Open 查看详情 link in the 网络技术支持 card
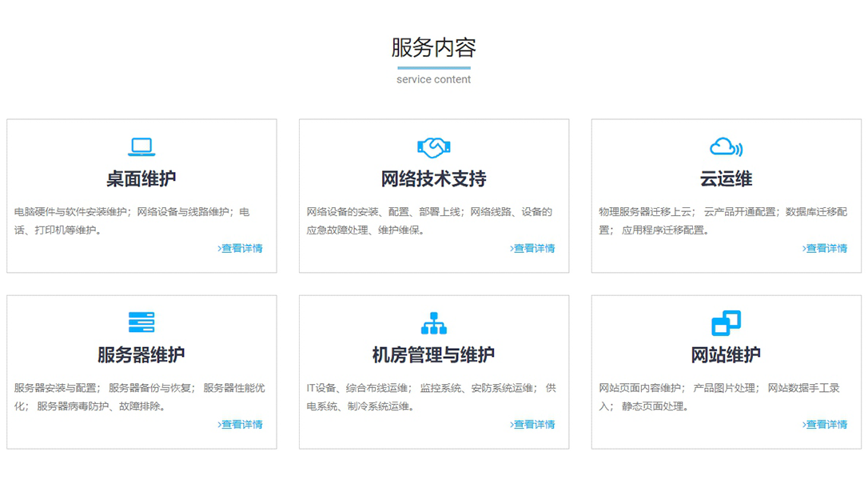This screenshot has width=868, height=484. pos(533,249)
